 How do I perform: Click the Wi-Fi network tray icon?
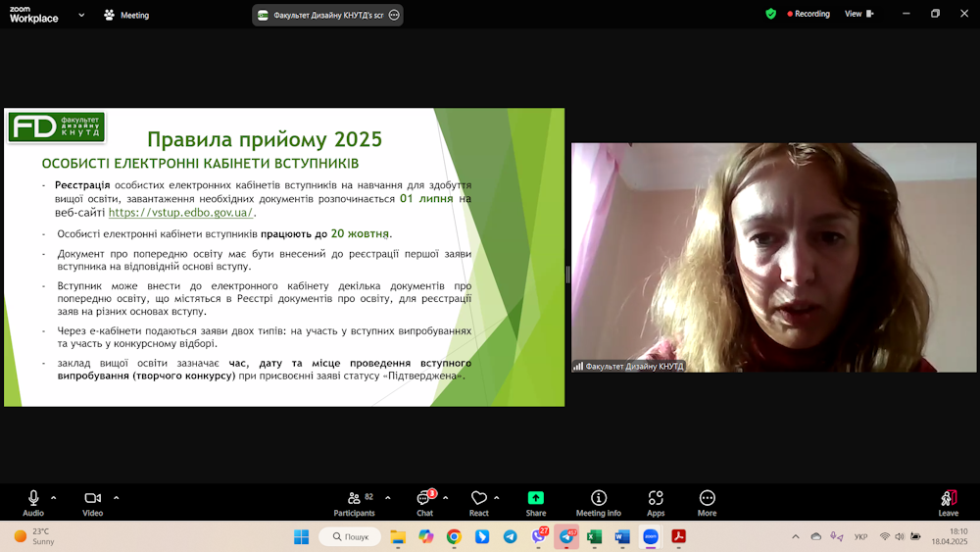(x=884, y=536)
